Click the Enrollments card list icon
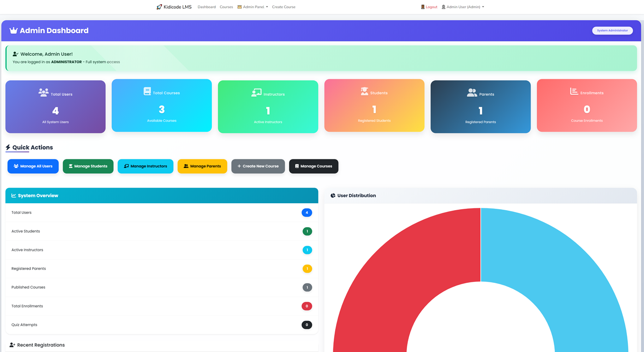This screenshot has width=644, height=352. coord(574,91)
